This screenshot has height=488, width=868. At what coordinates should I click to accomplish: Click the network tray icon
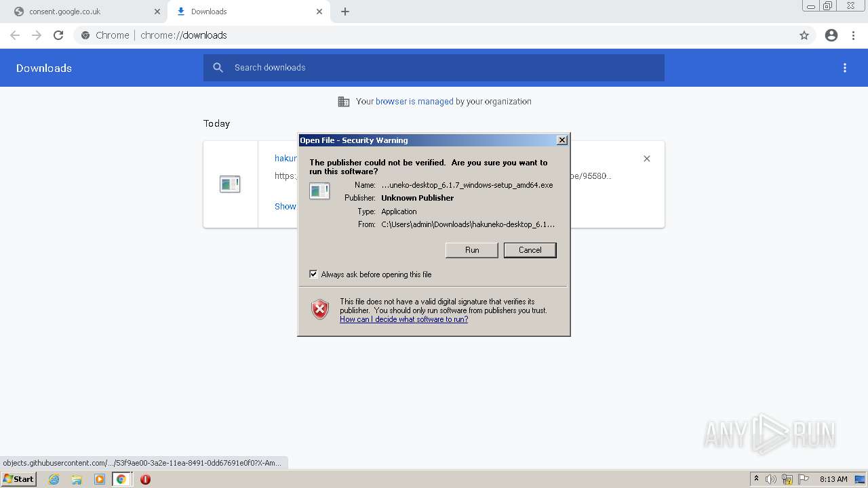[x=787, y=479]
